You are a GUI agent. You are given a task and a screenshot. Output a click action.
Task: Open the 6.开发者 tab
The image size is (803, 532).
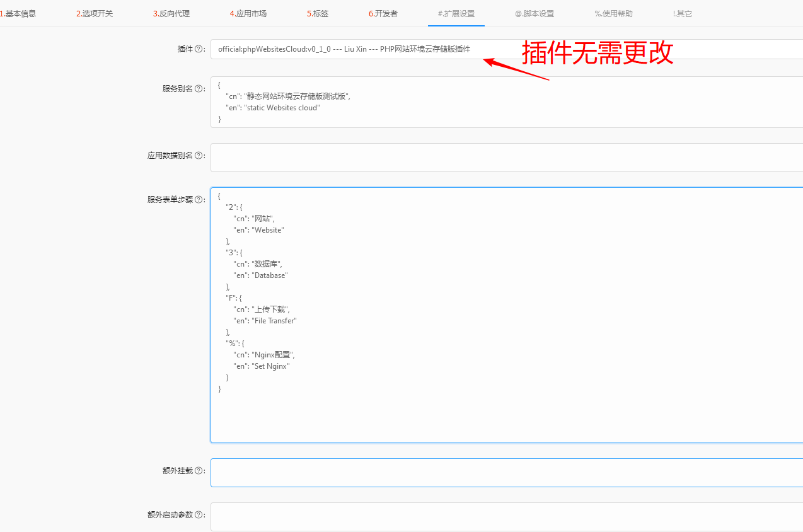(383, 13)
